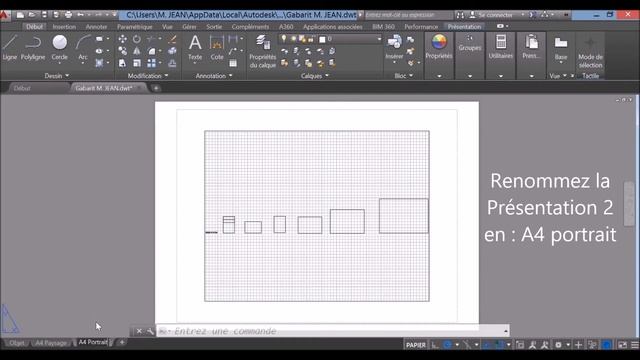Toggle PAPIER model/paper space button
The image size is (640, 360).
[416, 345]
